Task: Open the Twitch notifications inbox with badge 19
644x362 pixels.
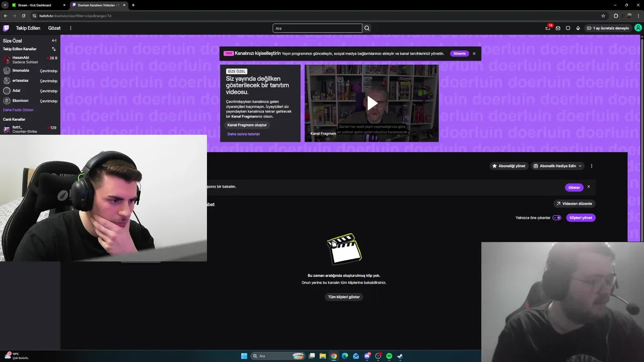Action: click(548, 28)
